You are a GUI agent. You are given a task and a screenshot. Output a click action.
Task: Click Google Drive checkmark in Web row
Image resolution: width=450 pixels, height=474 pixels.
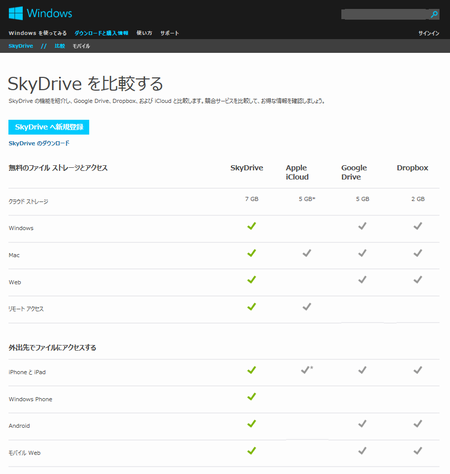tap(362, 280)
